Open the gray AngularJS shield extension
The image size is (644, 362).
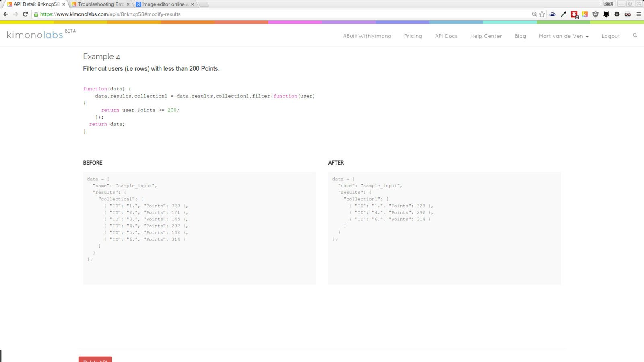click(x=596, y=14)
